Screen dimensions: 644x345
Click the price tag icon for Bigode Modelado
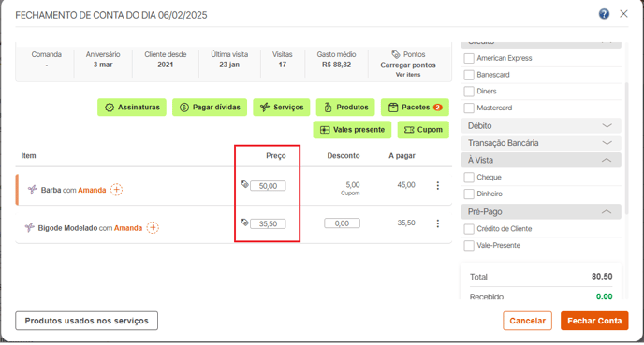point(245,222)
